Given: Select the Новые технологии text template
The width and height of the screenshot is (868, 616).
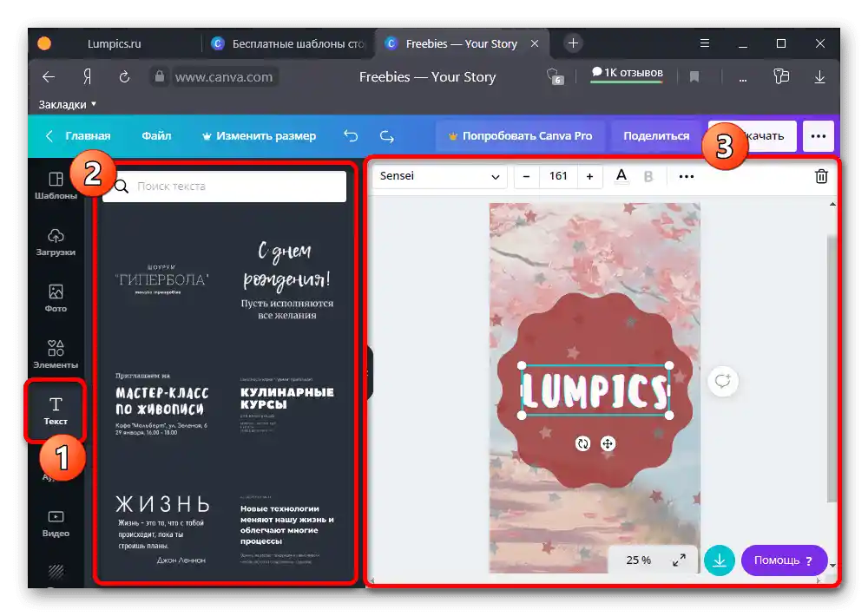Looking at the screenshot, I should tap(286, 528).
